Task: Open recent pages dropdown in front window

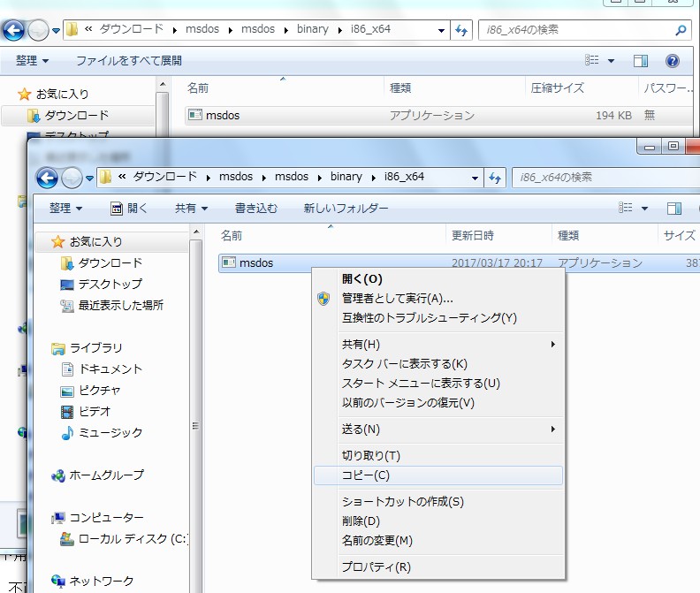Action: [x=90, y=179]
